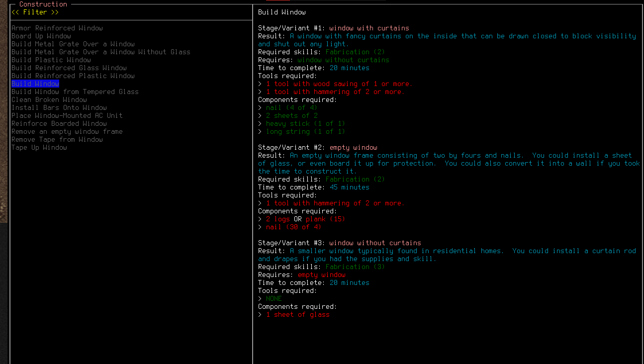Select Remove Tape from Window

[x=57, y=139]
